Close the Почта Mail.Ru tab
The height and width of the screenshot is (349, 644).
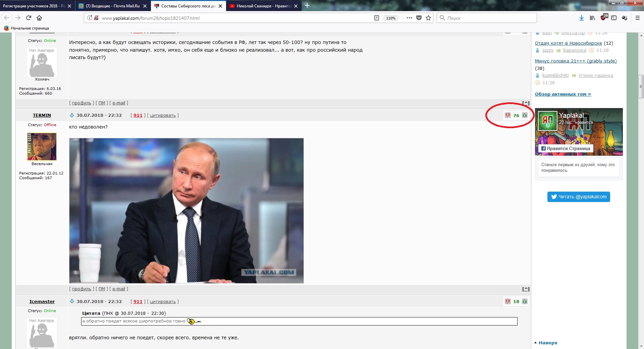point(145,6)
